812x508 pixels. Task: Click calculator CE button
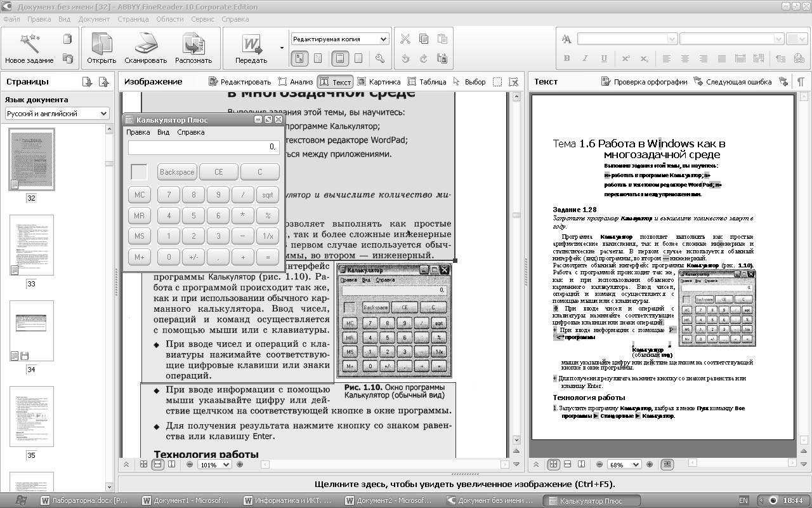(x=219, y=171)
